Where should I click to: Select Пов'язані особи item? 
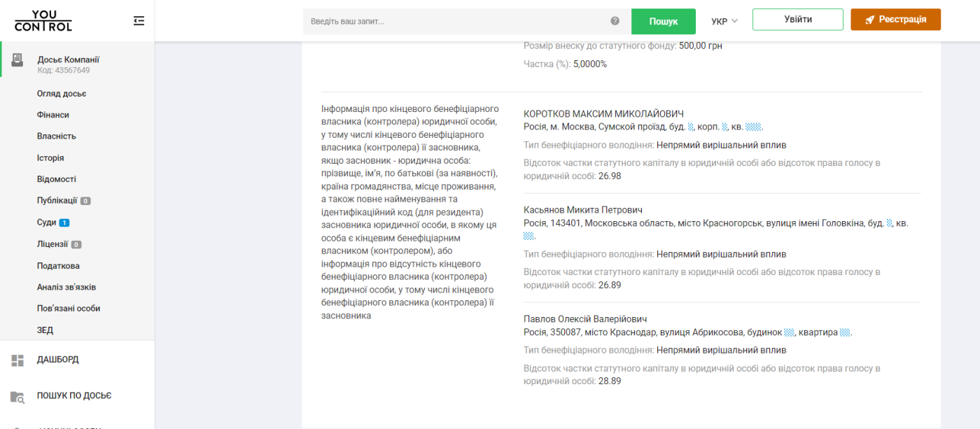69,309
